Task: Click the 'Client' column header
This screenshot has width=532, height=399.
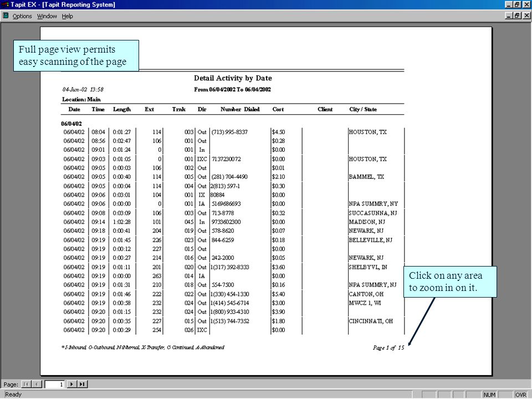Action: tap(325, 109)
